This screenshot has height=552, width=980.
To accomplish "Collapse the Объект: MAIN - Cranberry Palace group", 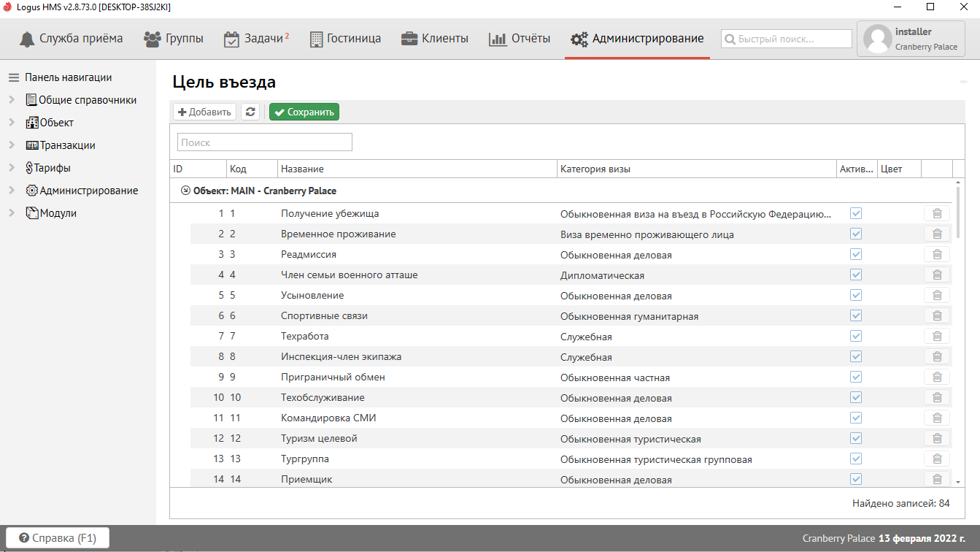I will coord(185,191).
